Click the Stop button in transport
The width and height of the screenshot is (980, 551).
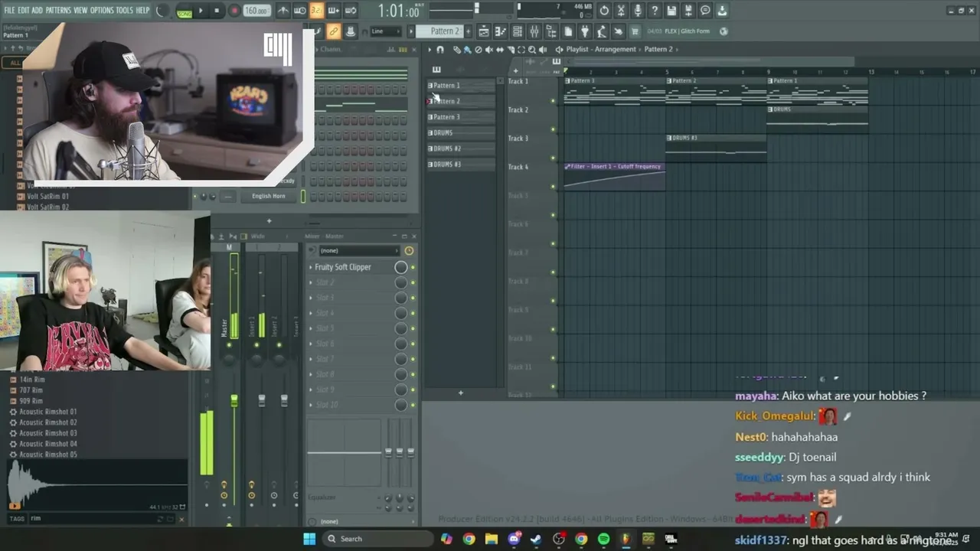pyautogui.click(x=217, y=11)
